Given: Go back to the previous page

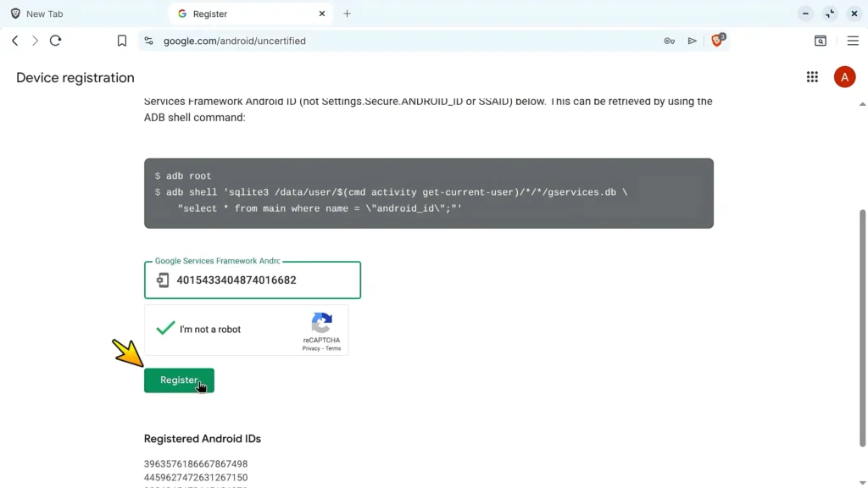Looking at the screenshot, I should tap(15, 41).
